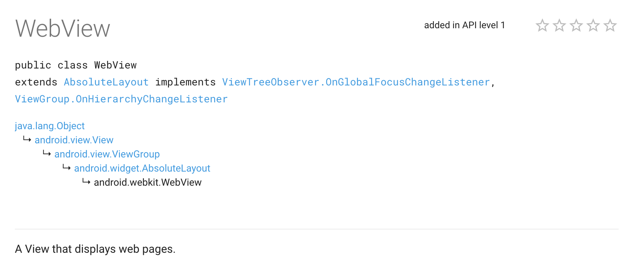Open java.lang.Object in the hierarchy
Screen dimensions: 644x269
(x=50, y=126)
